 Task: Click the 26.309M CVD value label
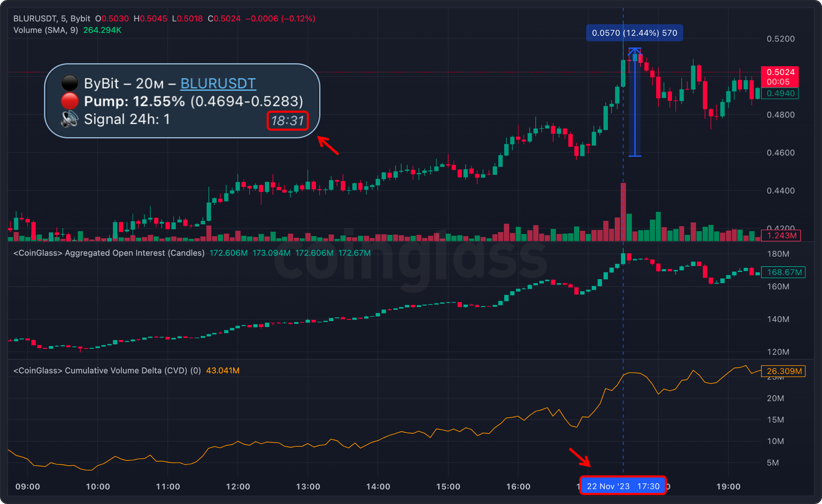pos(784,371)
